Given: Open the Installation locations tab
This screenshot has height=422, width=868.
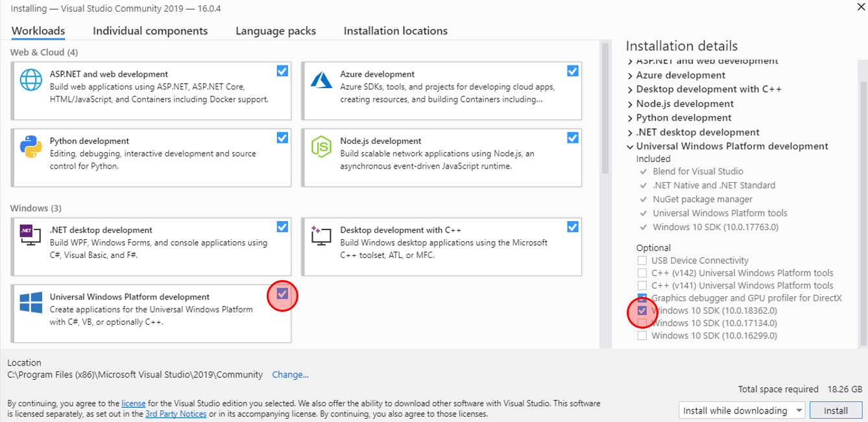Looking at the screenshot, I should click(396, 30).
